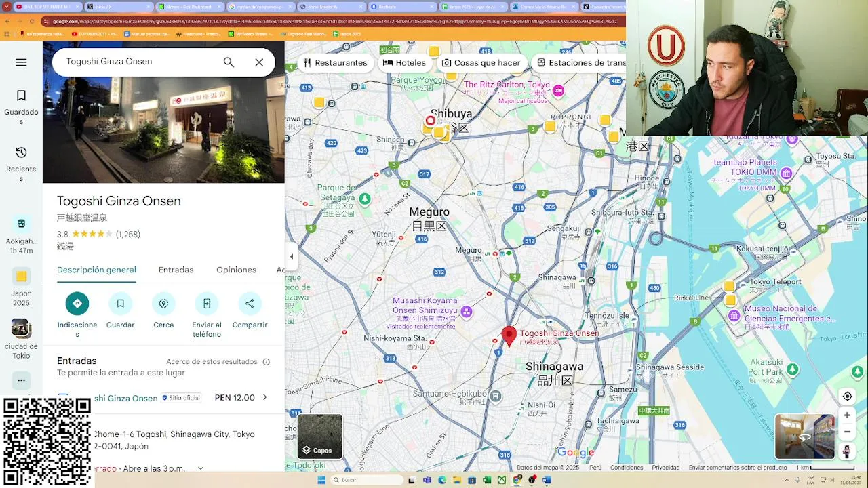Open the Google Maps hamburger menu
Screen dimensions: 868x488
click(x=21, y=62)
